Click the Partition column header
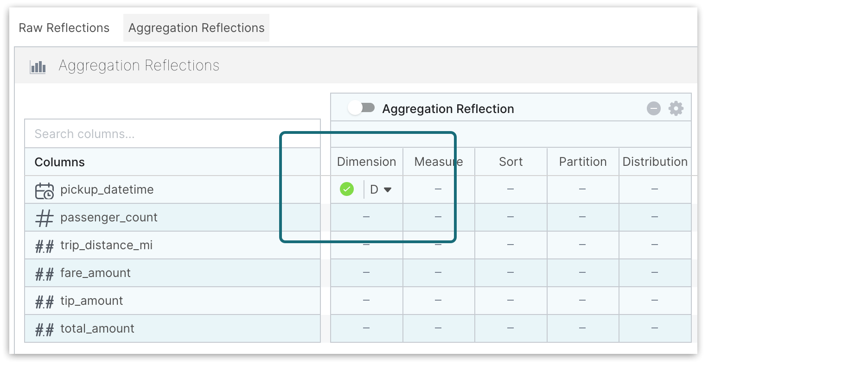This screenshot has height=365, width=868. pos(582,162)
